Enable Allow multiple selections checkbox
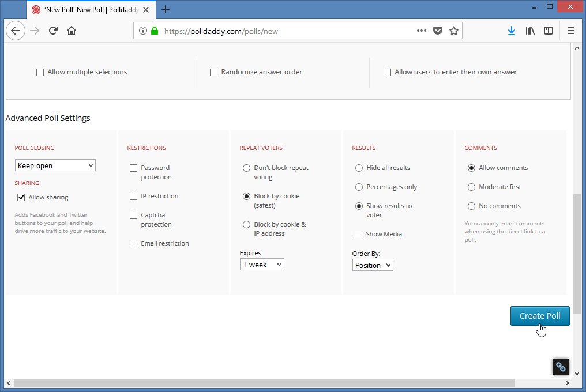586x392 pixels. (40, 73)
